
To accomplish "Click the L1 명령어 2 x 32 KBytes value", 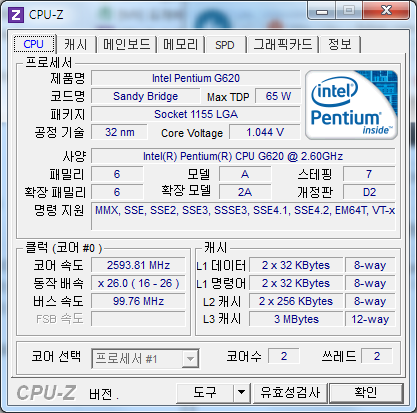I will coord(296,283).
